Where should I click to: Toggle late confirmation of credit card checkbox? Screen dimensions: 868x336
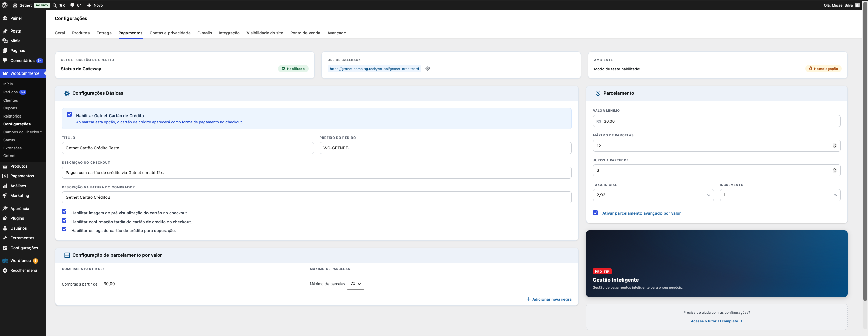pos(64,220)
